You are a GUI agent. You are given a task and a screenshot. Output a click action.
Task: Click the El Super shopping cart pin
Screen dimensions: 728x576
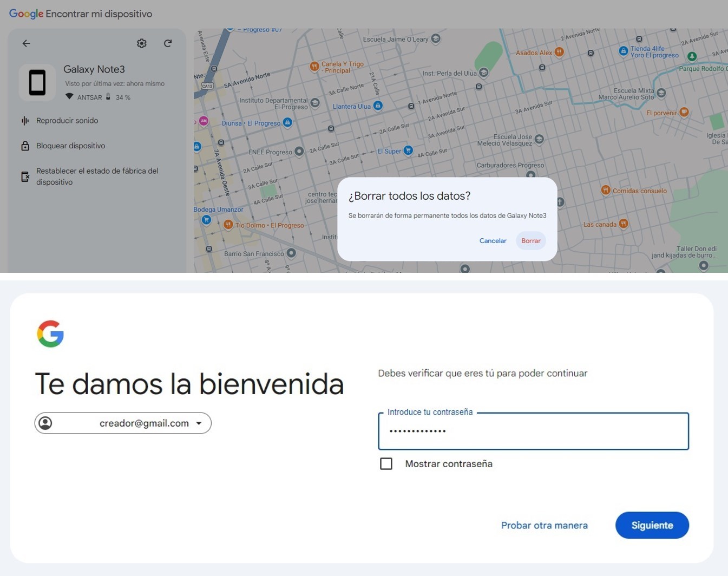408,150
